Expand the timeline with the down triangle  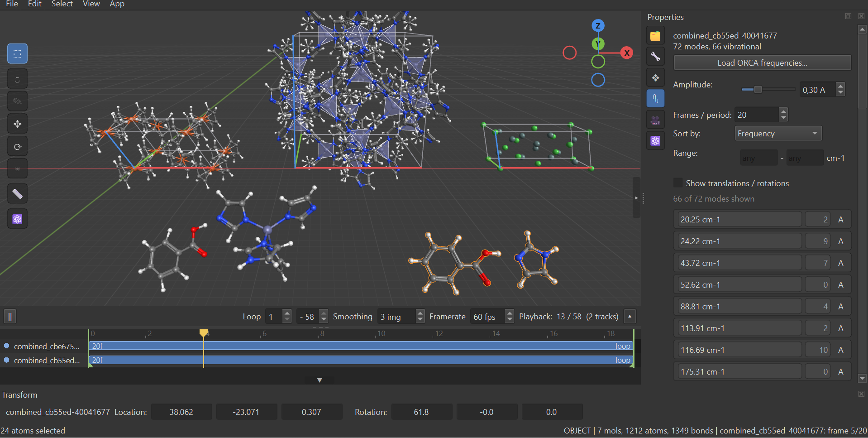tap(320, 380)
